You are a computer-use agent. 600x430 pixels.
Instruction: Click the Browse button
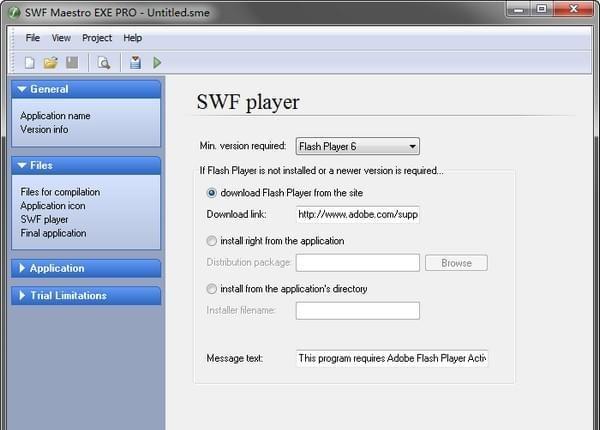(456, 263)
